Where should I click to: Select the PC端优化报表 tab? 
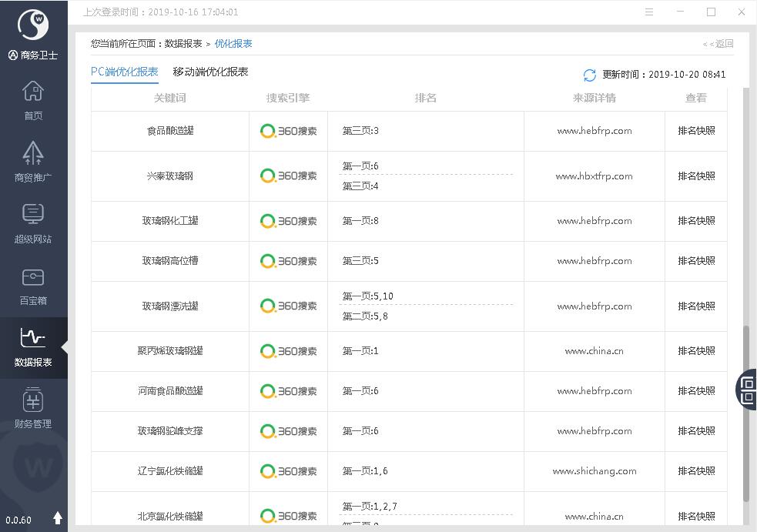124,72
